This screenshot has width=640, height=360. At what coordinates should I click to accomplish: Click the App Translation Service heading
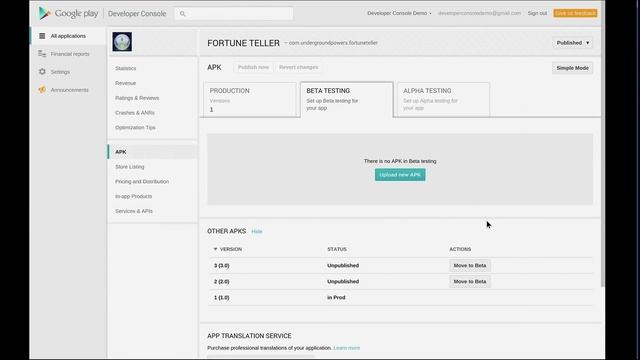(x=249, y=336)
